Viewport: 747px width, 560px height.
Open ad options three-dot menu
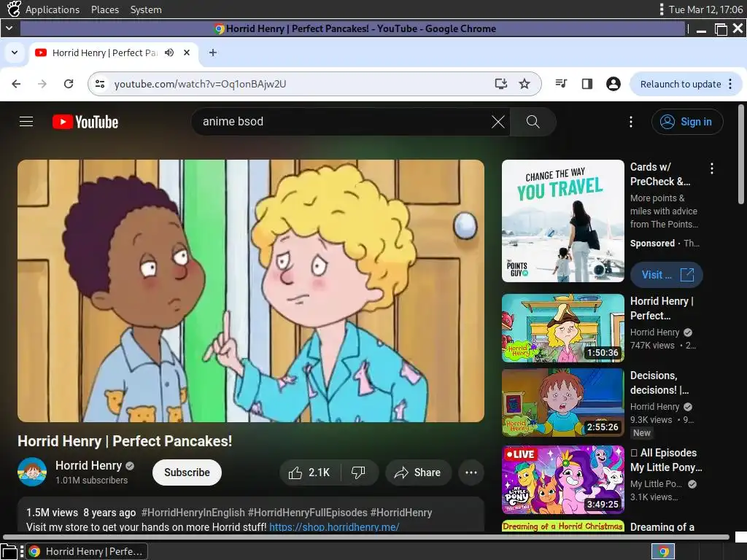click(712, 168)
